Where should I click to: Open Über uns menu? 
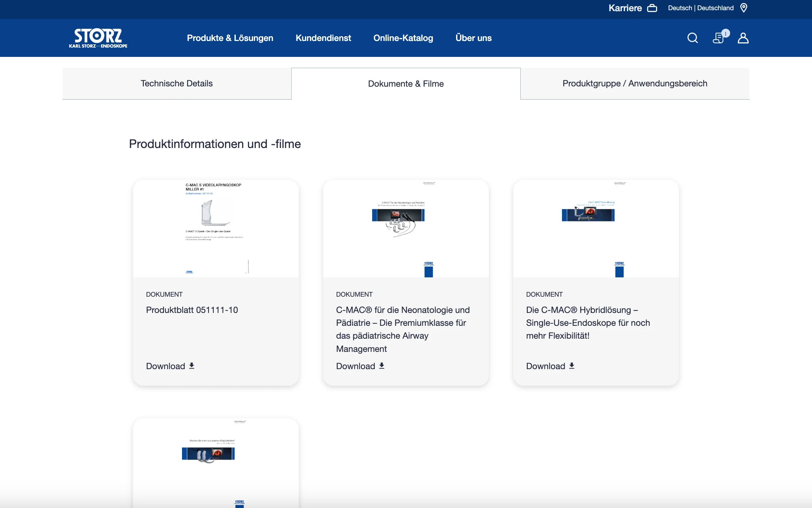coord(473,38)
